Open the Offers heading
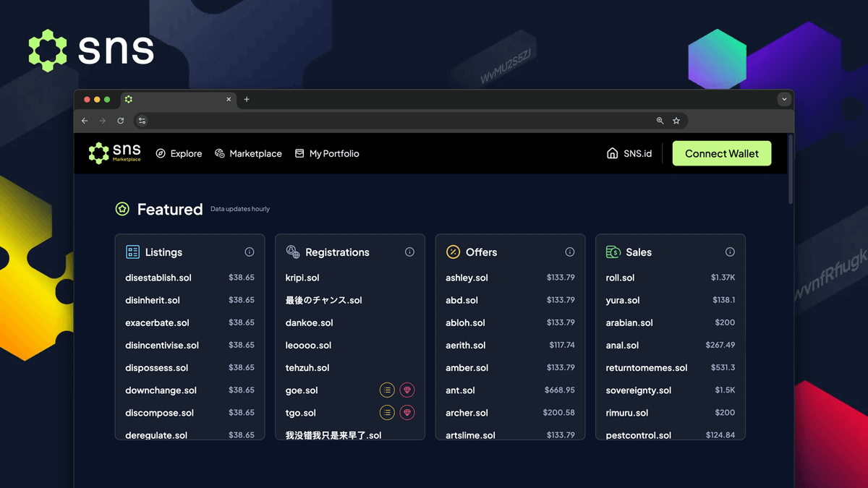The image size is (868, 488). point(481,252)
